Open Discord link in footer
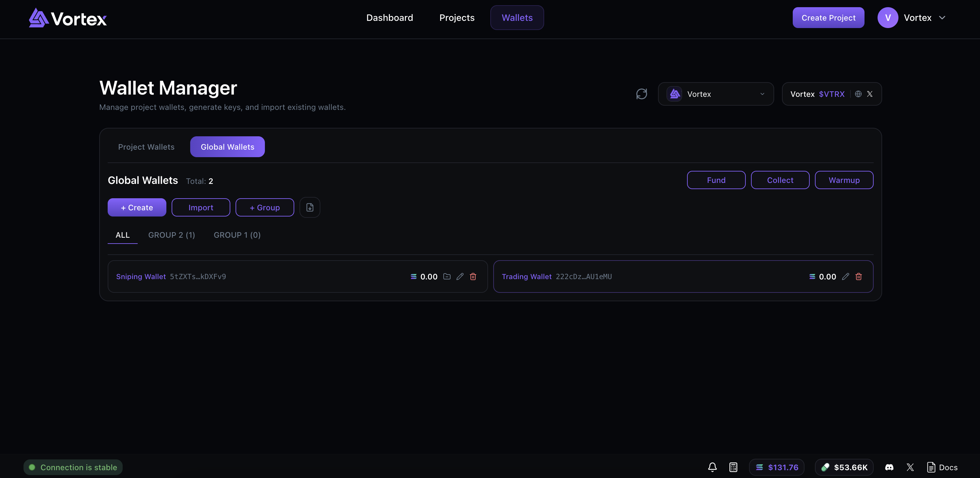The width and height of the screenshot is (980, 478). pos(889,467)
